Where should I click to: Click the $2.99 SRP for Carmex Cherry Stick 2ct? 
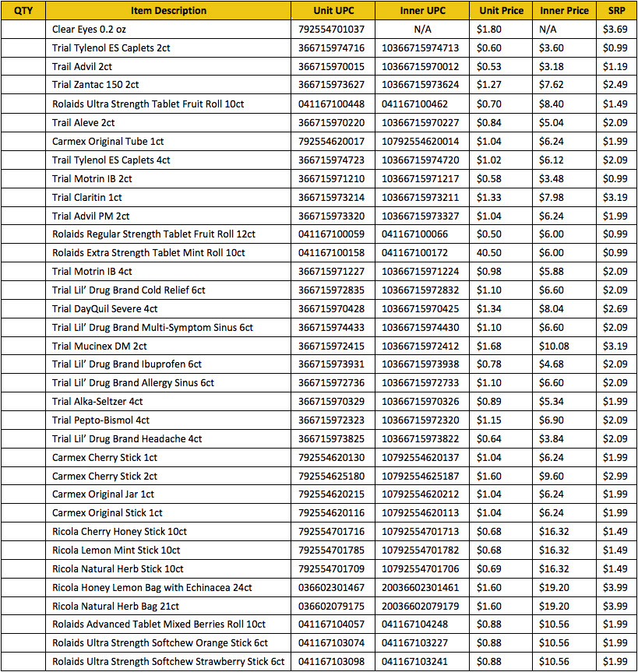(615, 477)
